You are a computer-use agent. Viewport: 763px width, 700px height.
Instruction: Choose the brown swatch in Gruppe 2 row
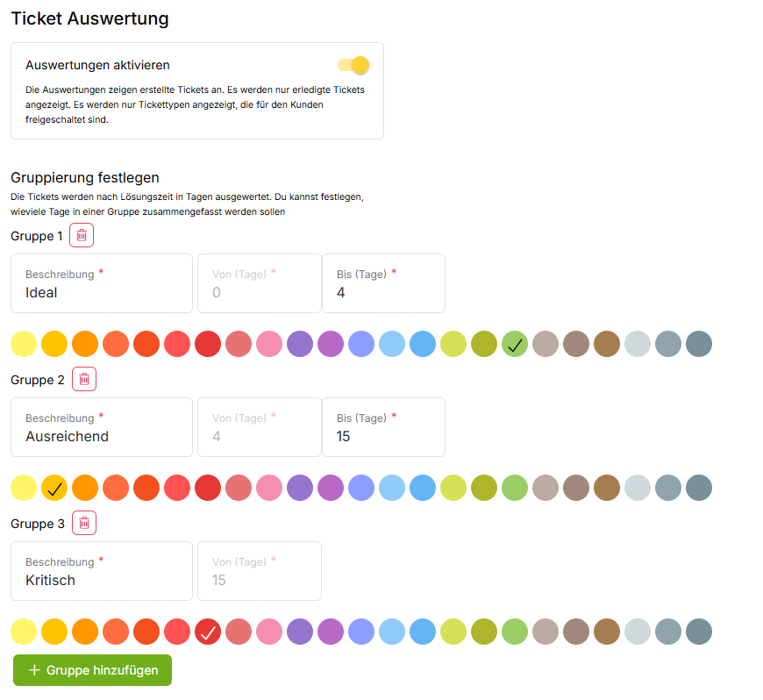607,488
